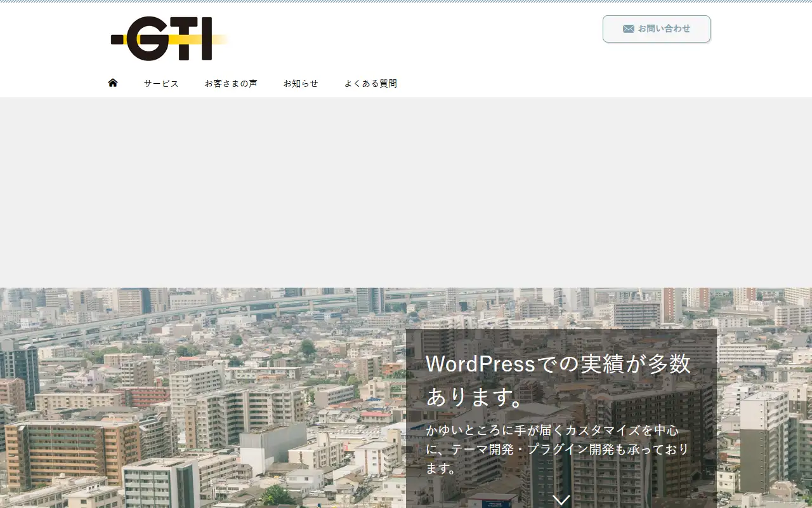This screenshot has height=508, width=812.
Task: Click the heading WordPressでの実績が多数あります。
Action: click(558, 380)
